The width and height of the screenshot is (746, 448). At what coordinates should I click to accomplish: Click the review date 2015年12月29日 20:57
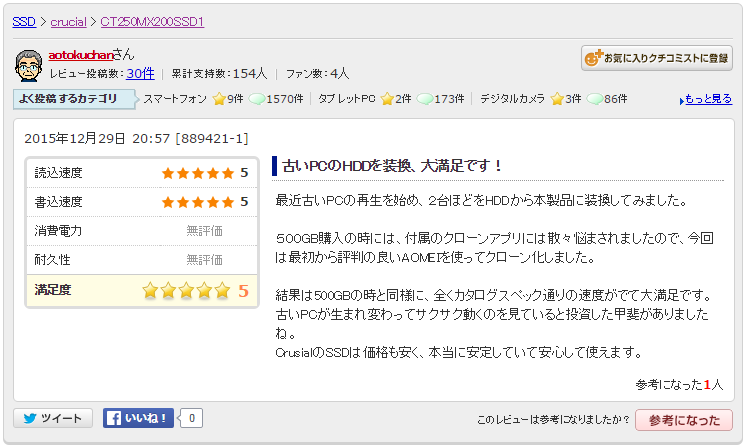click(x=97, y=139)
